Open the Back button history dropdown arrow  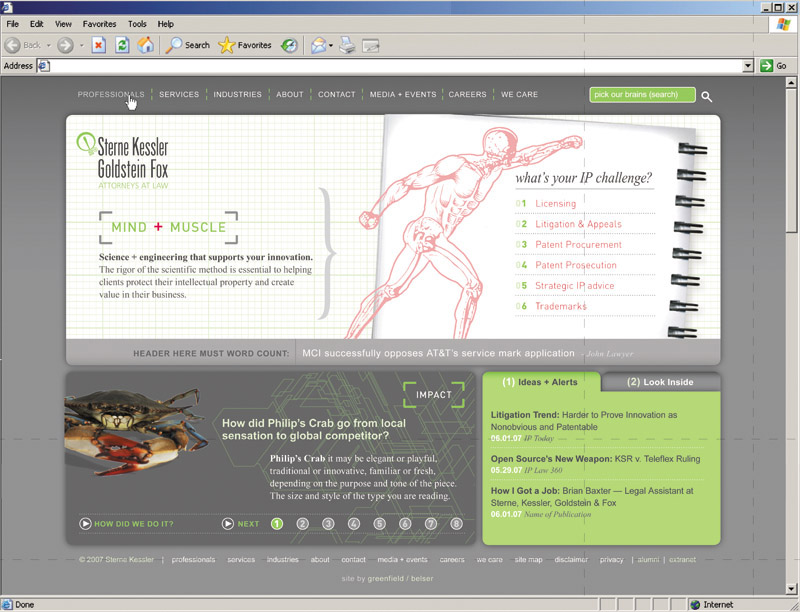[49, 45]
